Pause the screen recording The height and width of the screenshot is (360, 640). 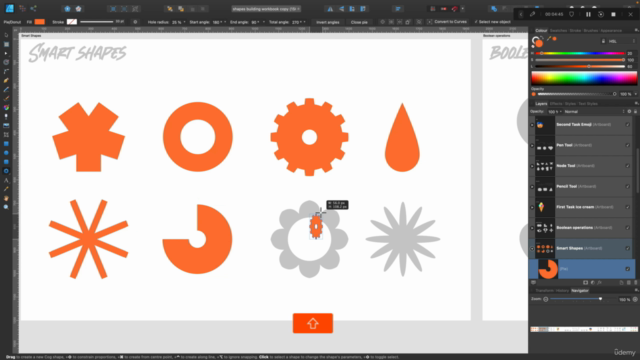tap(588, 14)
